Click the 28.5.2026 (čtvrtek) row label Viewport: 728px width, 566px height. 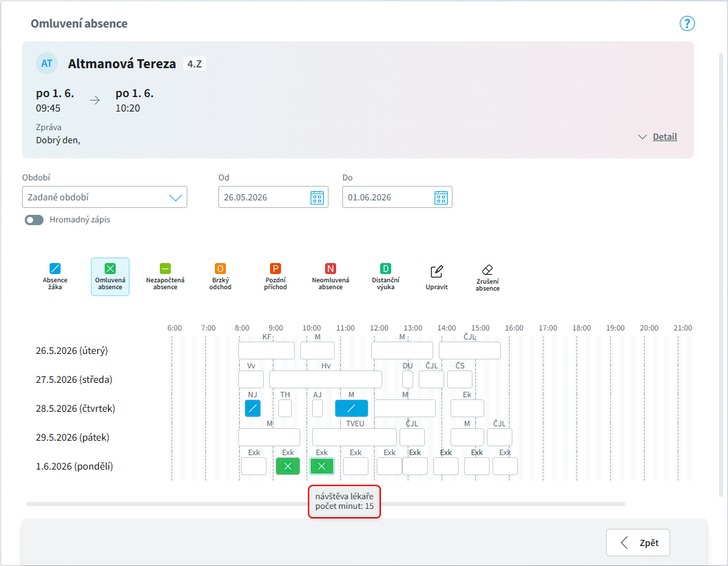click(76, 408)
